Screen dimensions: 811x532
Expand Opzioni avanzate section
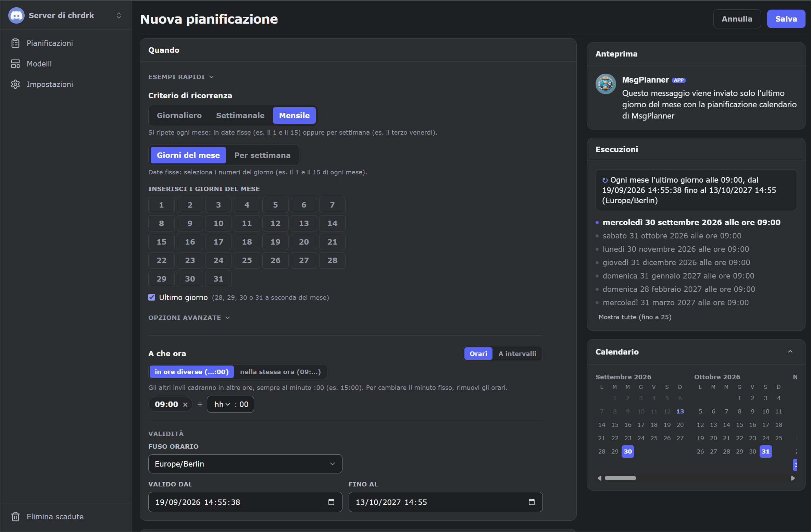(189, 318)
